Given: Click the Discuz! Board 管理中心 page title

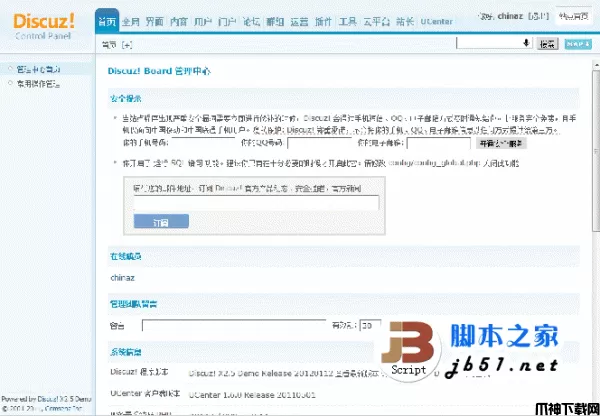Looking at the screenshot, I should click(159, 71).
